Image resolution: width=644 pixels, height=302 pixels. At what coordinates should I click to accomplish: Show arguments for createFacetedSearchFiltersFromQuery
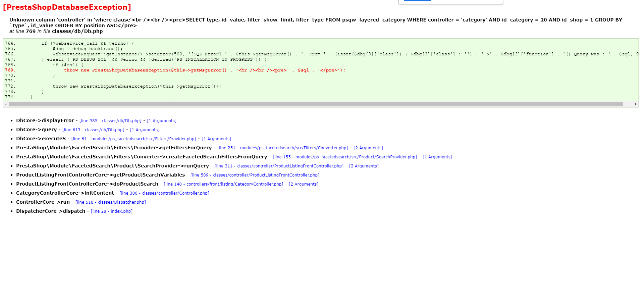point(437,157)
